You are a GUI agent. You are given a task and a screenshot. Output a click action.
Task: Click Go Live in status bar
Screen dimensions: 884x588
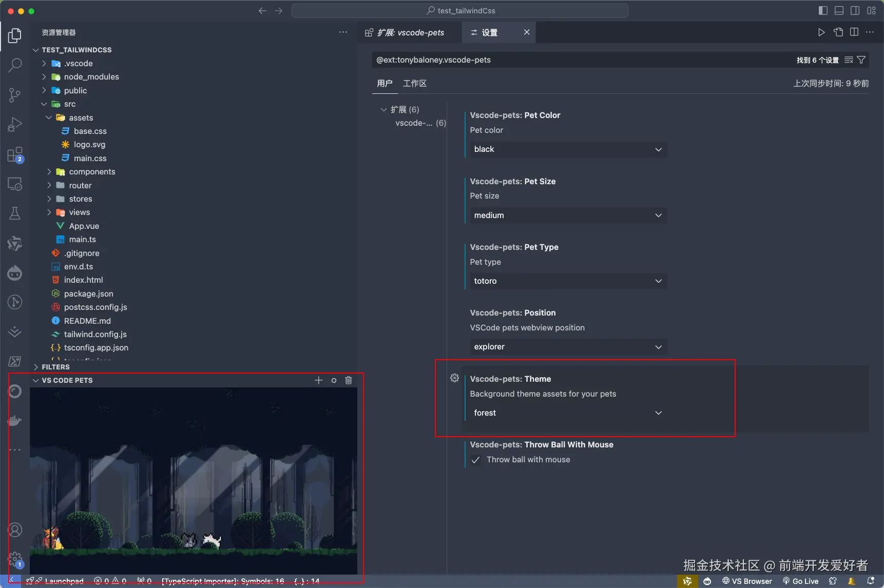[800, 581]
